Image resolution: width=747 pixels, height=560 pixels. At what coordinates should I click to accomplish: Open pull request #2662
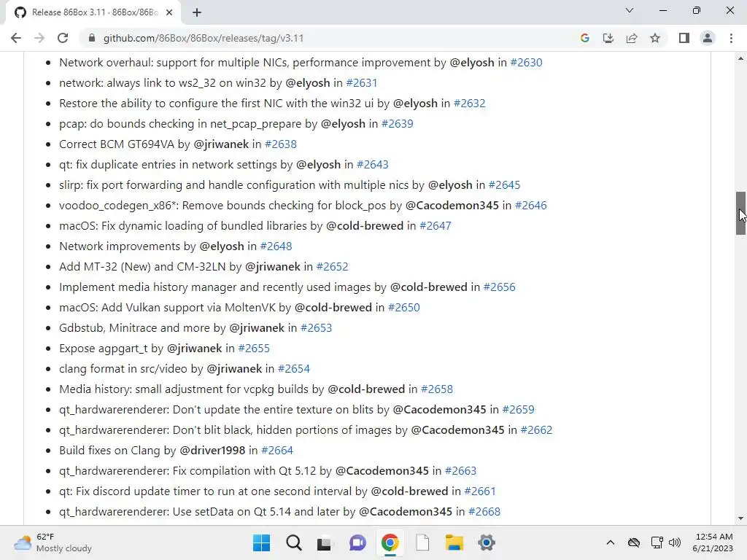536,430
